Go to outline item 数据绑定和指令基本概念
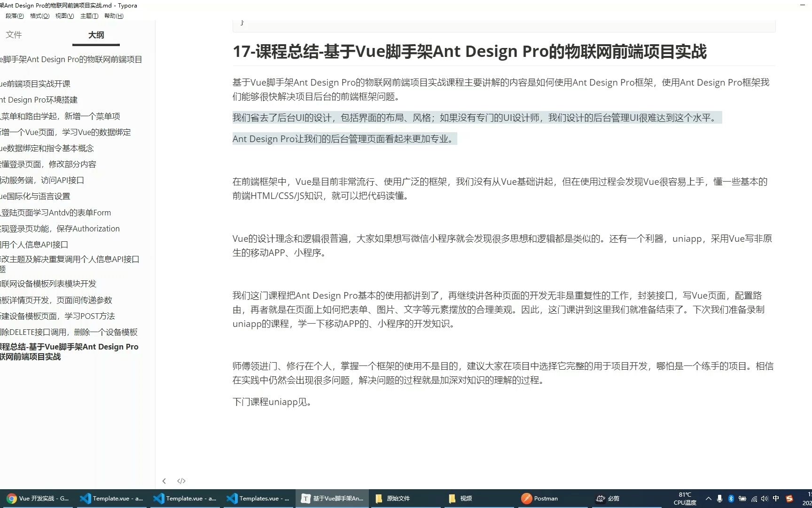The width and height of the screenshot is (812, 508). [x=47, y=148]
